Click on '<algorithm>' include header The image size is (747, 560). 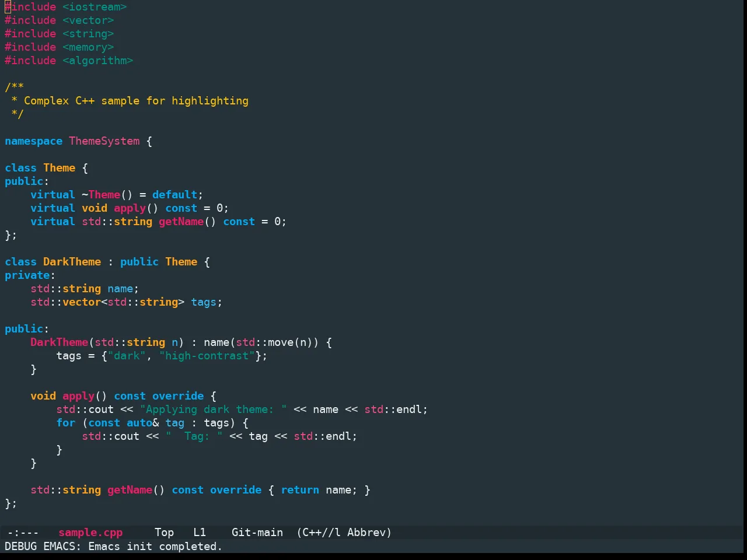[x=98, y=61]
